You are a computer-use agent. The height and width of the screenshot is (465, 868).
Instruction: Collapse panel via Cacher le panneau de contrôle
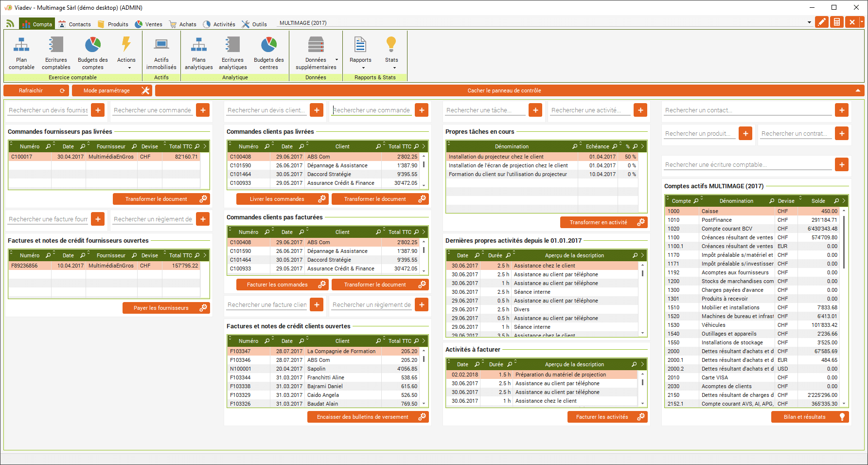click(x=504, y=90)
